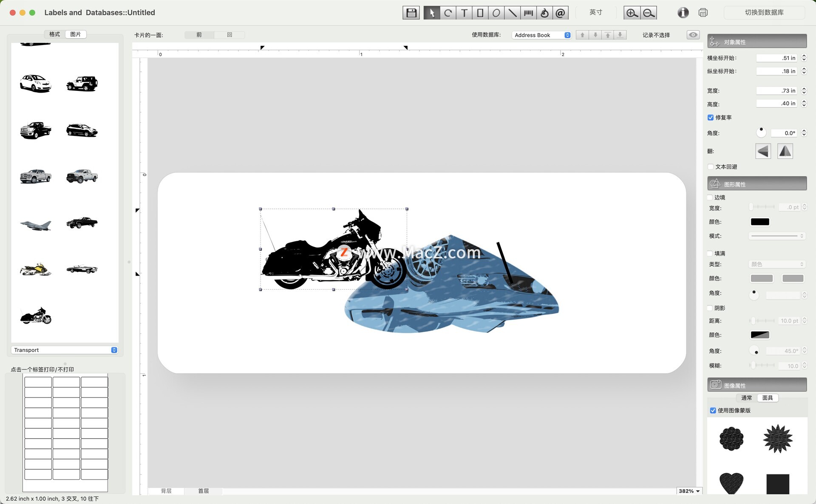Screen dimensions: 816x504
Task: Click the printer icon
Action: point(703,13)
